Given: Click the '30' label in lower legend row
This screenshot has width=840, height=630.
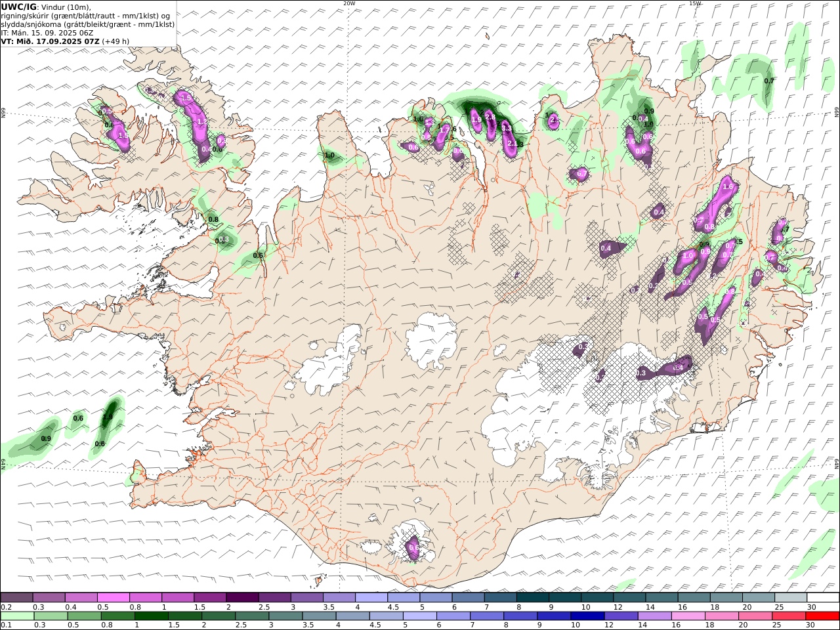Looking at the screenshot, I should click(x=810, y=625).
